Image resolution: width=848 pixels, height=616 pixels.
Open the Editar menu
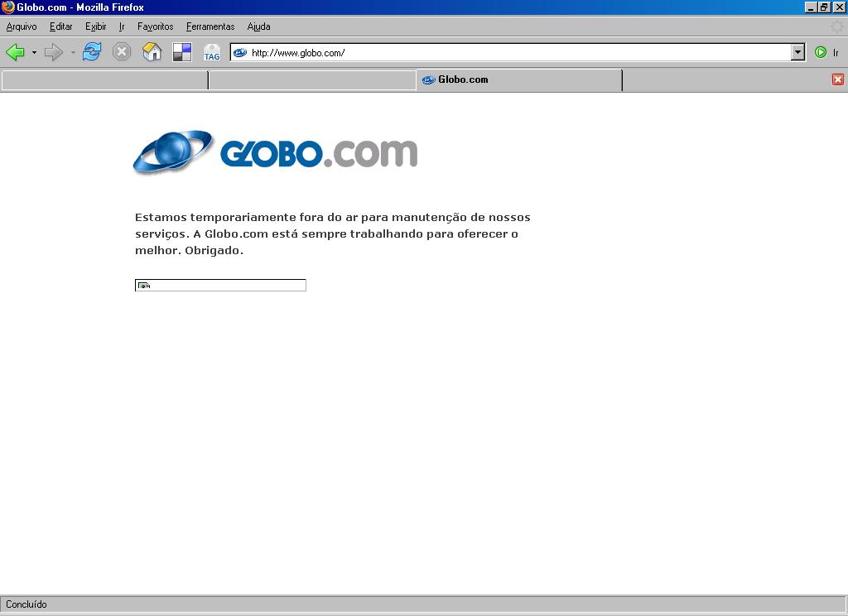pos(61,26)
